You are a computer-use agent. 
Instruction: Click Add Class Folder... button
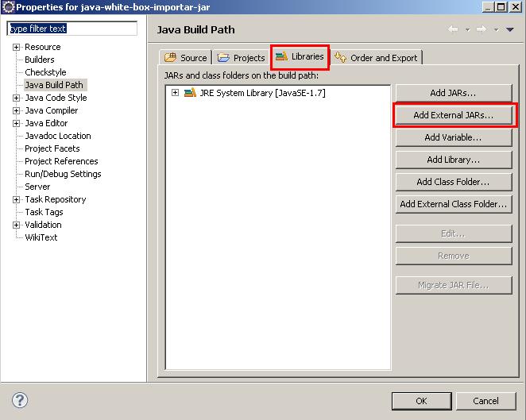click(x=454, y=182)
